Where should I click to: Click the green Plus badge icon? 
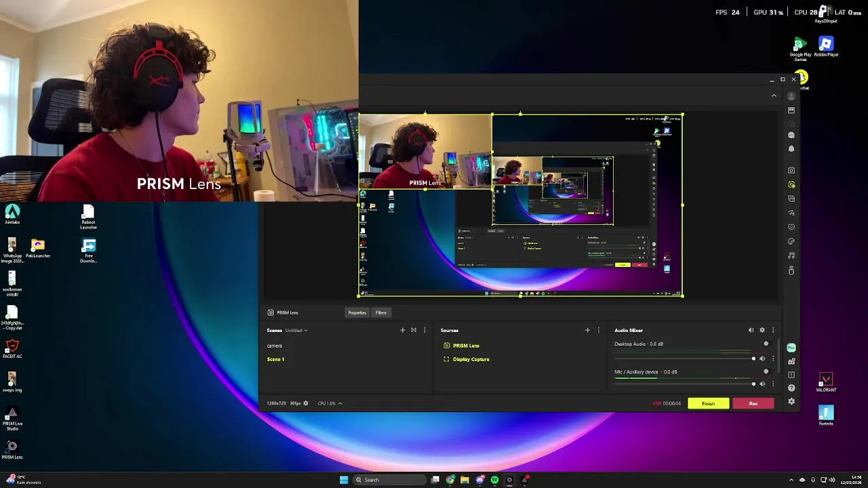click(x=791, y=348)
